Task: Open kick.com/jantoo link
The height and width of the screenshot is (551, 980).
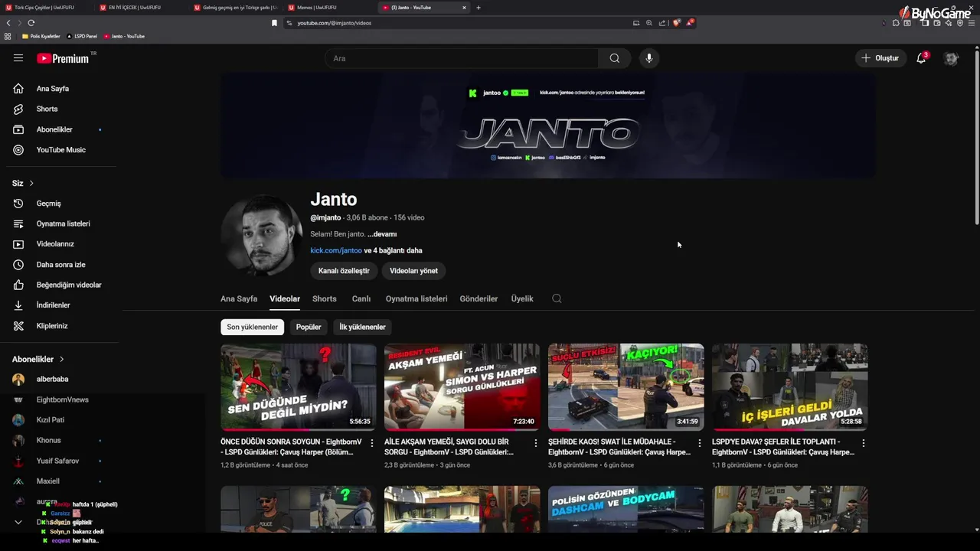Action: click(336, 250)
